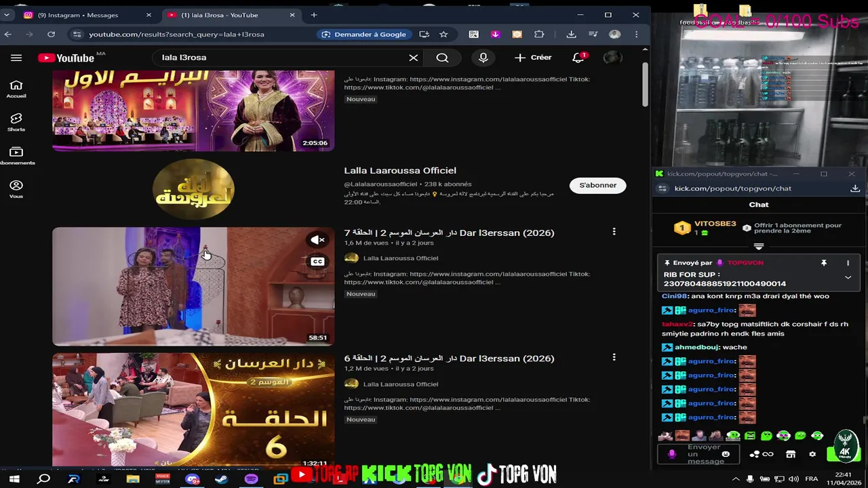Reload the page with the refresh icon
Viewport: 868px width, 488px height.
point(51,34)
